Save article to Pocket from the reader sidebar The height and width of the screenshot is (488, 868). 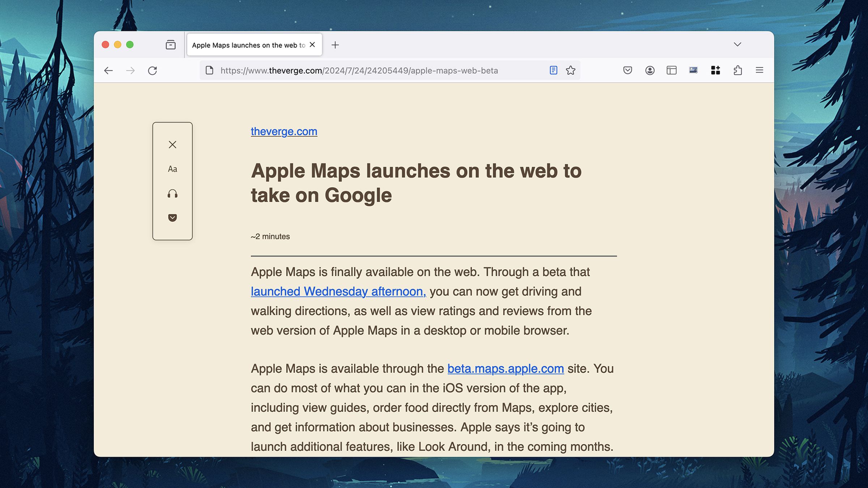pos(173,218)
